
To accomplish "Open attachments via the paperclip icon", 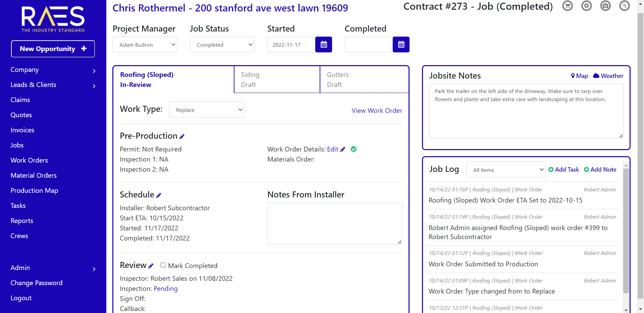I will pyautogui.click(x=624, y=6).
